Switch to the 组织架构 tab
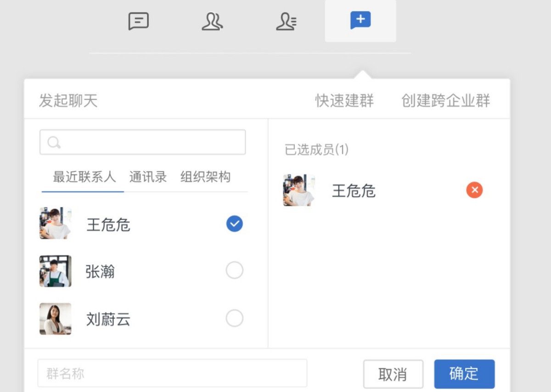This screenshot has height=392, width=551. [205, 177]
